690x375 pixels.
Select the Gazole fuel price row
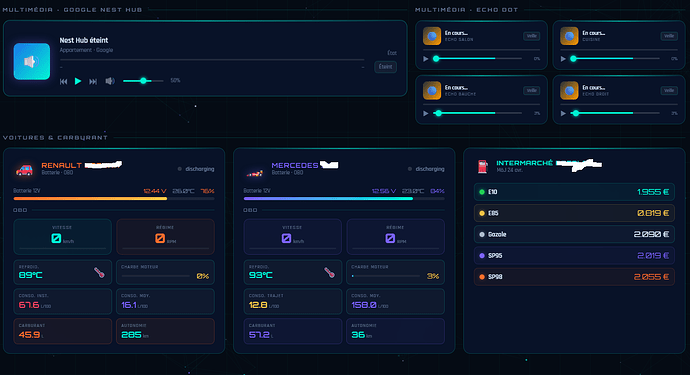574,234
